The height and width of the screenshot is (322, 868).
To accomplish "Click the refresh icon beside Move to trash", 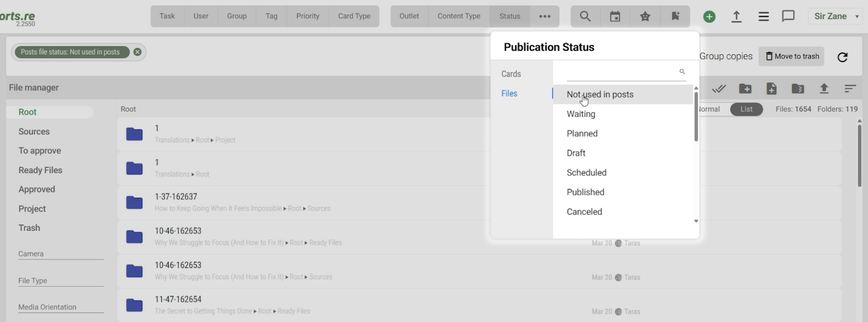I will point(842,57).
